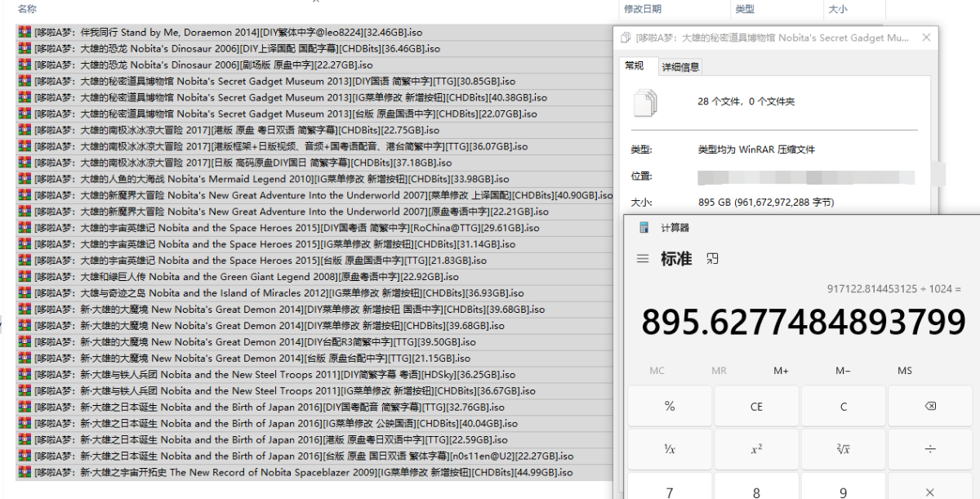Click the divide operator button
Image resolution: width=980 pixels, height=499 pixels.
929,449
